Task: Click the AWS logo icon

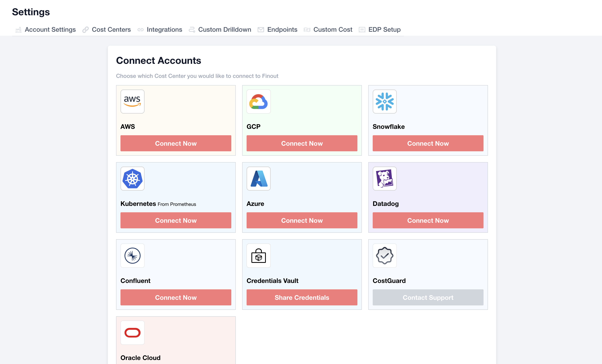Action: (132, 102)
